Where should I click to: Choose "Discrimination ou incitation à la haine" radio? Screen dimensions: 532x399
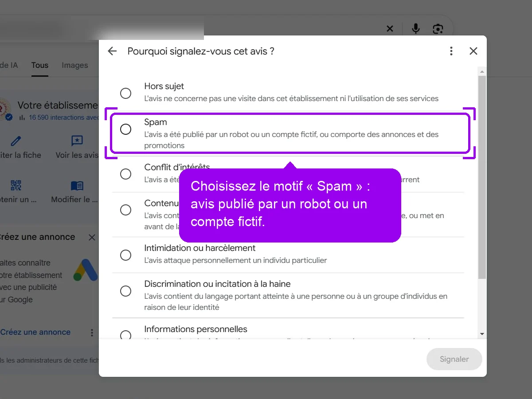pos(126,291)
